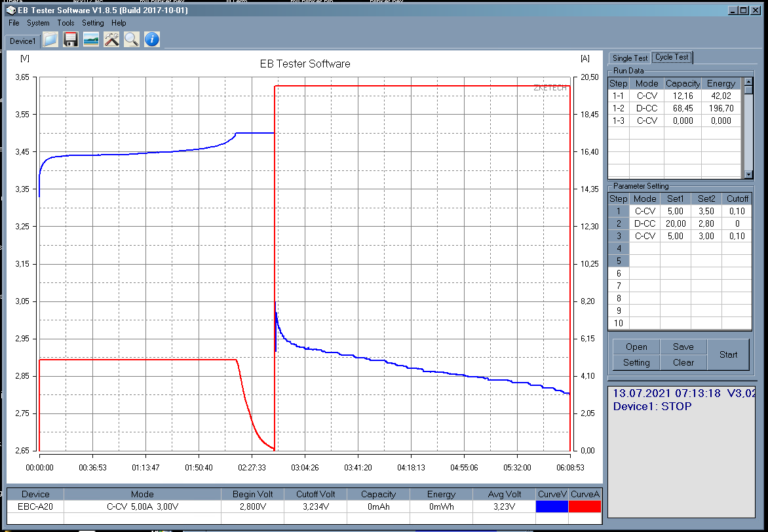Click step 2 mode cell D-CC
Viewport: 768px width, 532px height.
[x=645, y=223]
